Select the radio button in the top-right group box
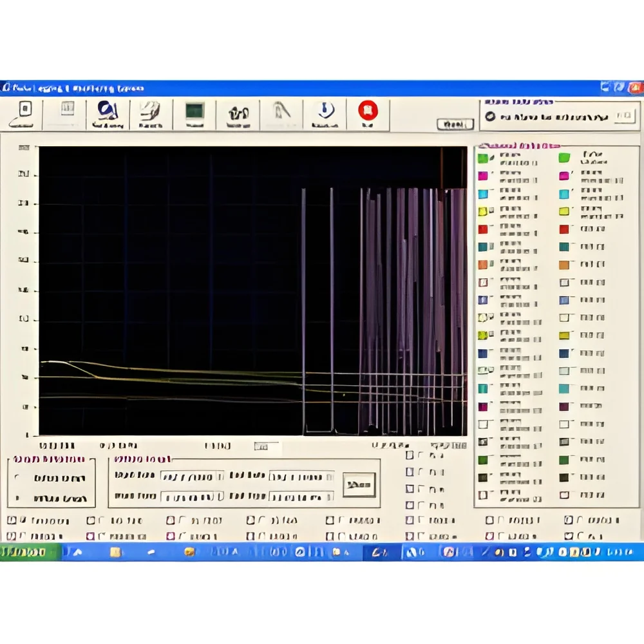This screenshot has height=644, width=644. click(x=490, y=117)
